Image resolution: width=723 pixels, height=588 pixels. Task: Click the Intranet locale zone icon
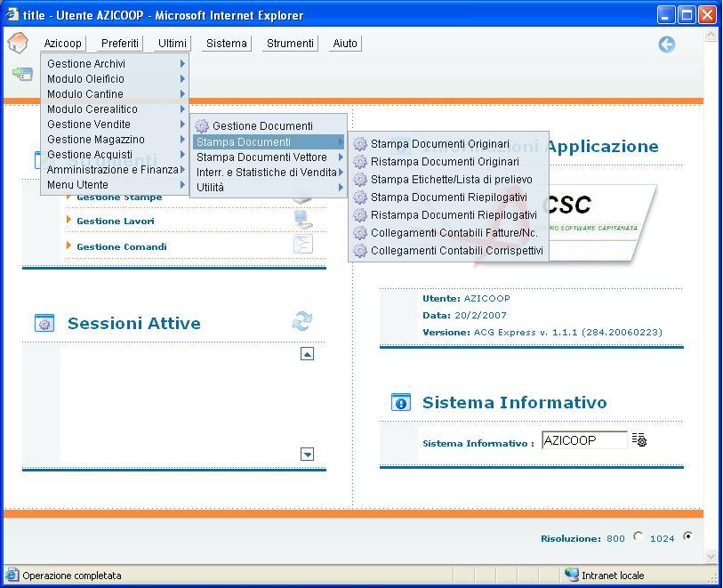click(572, 575)
